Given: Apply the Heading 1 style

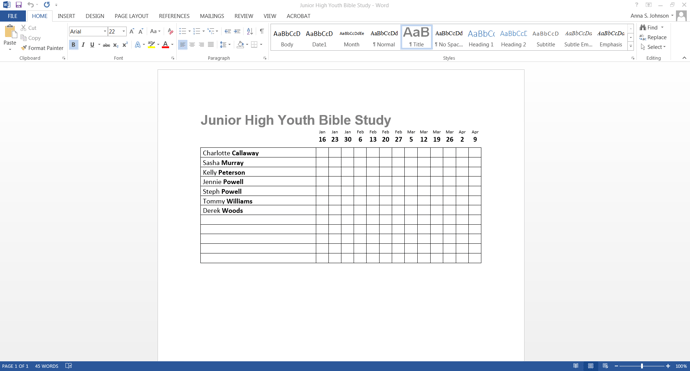Looking at the screenshot, I should (481, 38).
